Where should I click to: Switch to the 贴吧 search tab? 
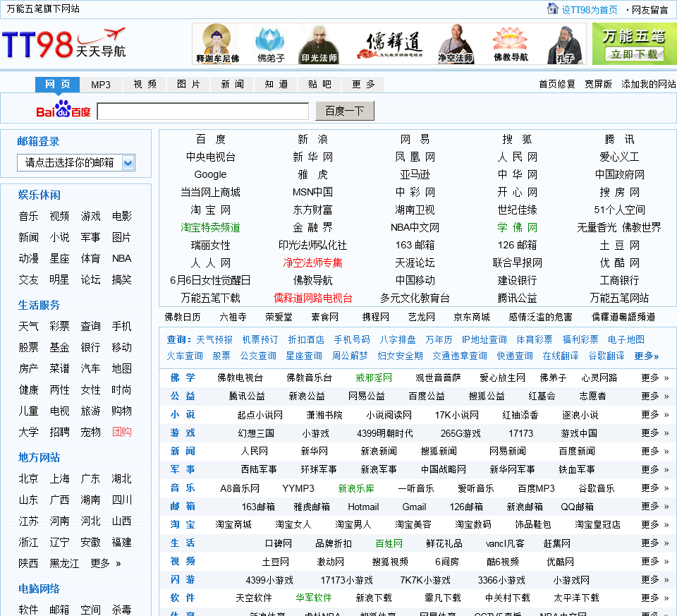click(320, 84)
